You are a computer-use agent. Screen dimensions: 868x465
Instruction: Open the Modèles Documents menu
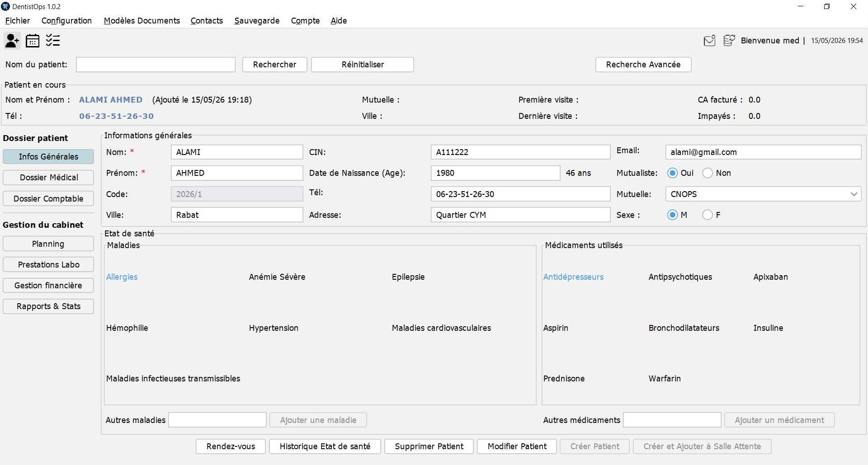click(x=142, y=21)
